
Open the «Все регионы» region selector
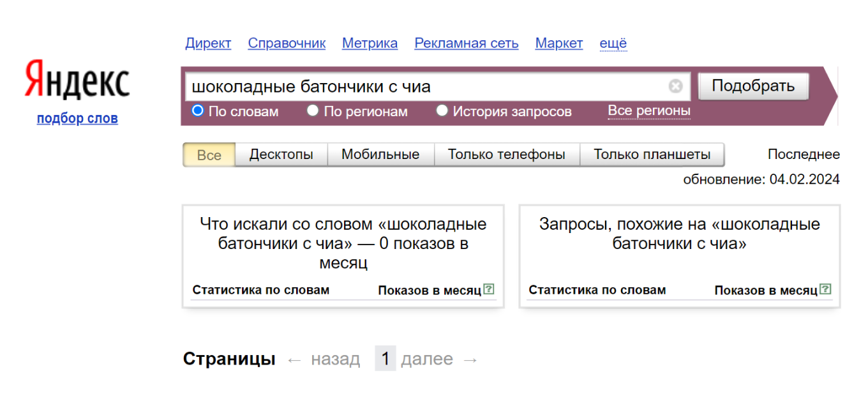click(648, 110)
